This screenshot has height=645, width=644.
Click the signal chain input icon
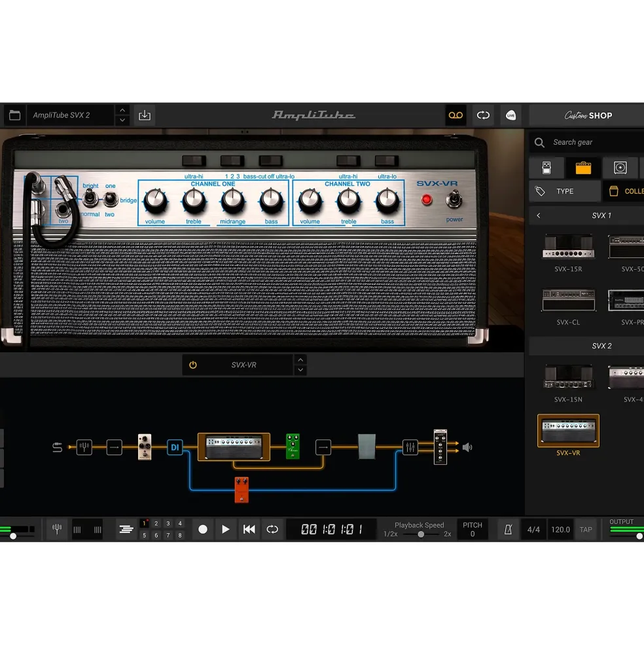pyautogui.click(x=58, y=447)
